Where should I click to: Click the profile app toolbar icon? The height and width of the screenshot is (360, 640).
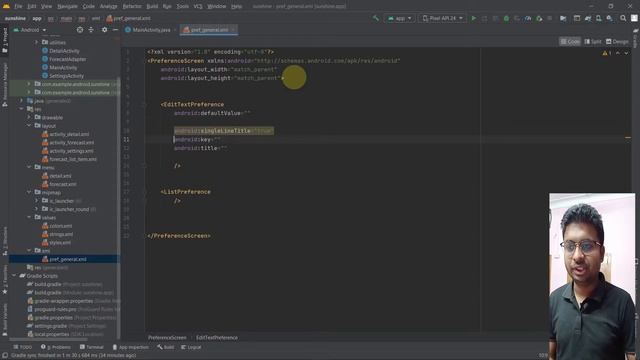click(528, 18)
